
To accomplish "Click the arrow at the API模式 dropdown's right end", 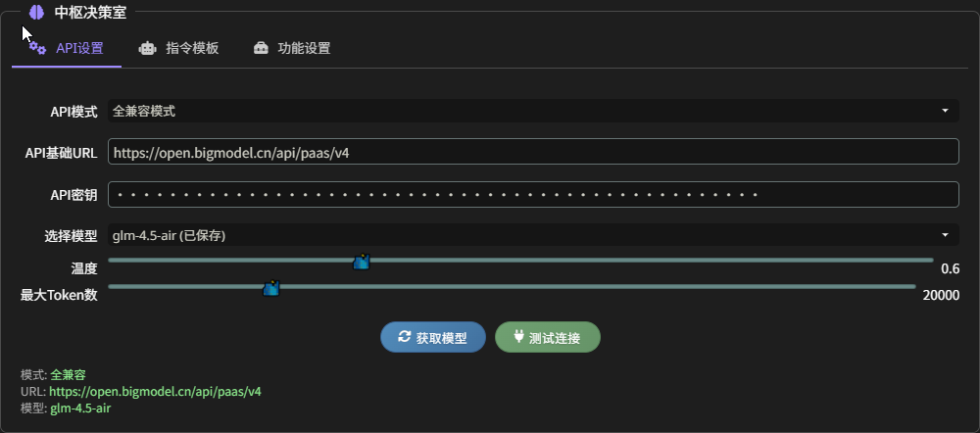I will [945, 111].
